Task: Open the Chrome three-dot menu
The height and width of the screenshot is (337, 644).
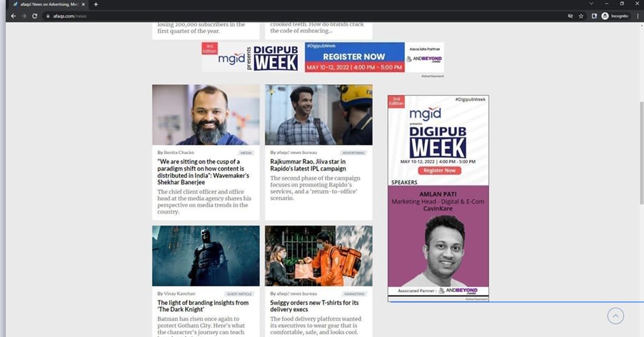Action: click(638, 16)
